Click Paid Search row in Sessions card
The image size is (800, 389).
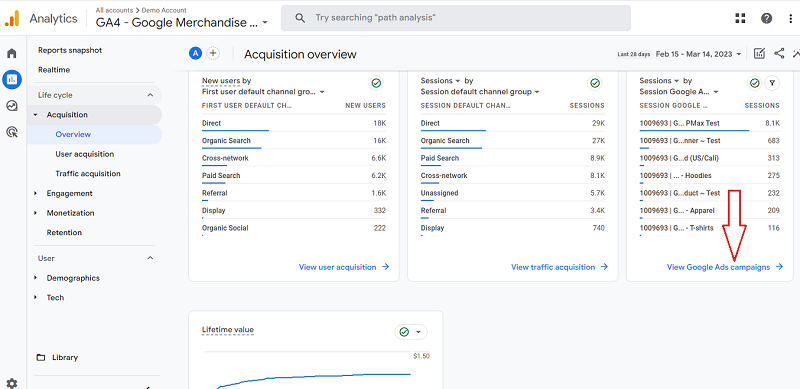point(512,158)
